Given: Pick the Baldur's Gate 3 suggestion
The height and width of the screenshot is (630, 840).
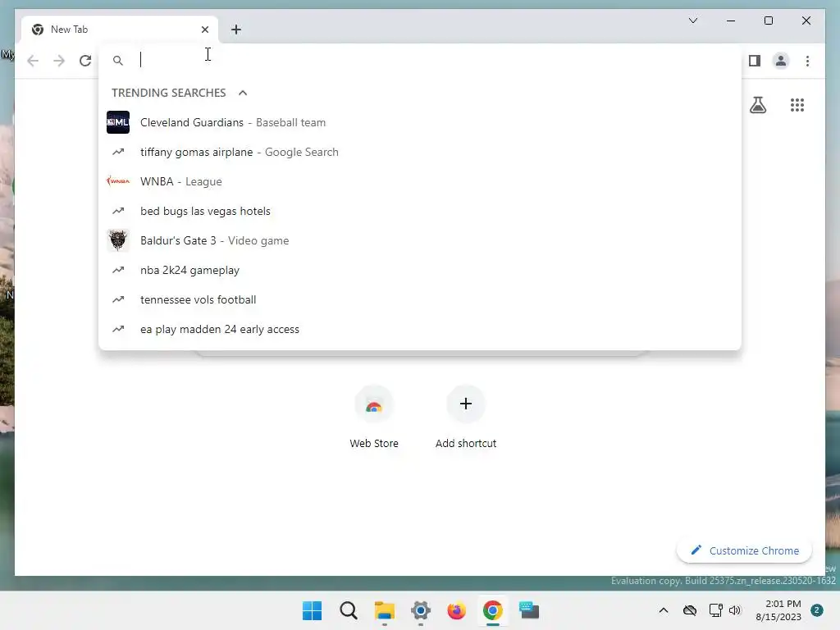Looking at the screenshot, I should coord(419,240).
